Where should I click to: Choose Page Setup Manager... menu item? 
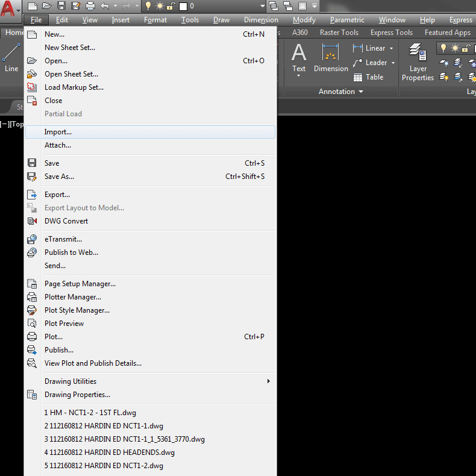[150, 284]
